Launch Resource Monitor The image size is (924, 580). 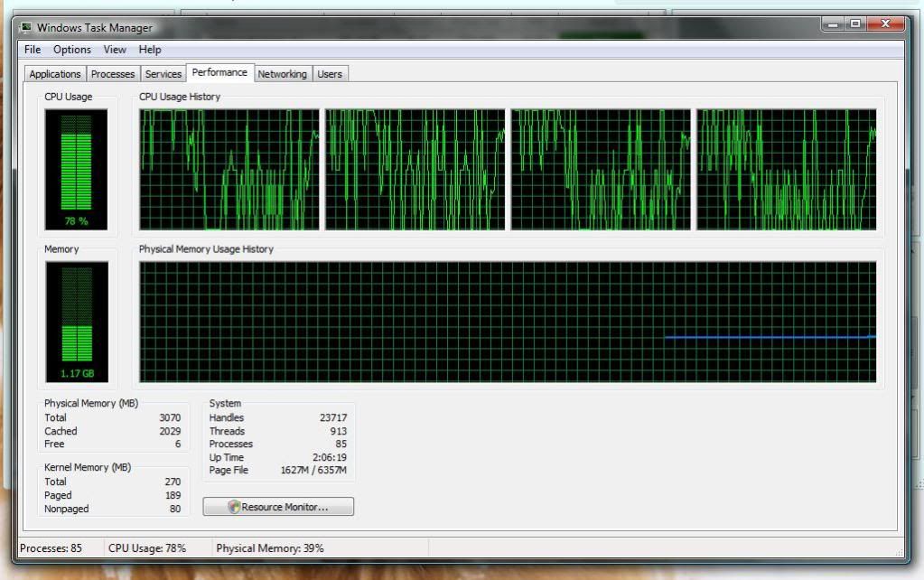278,507
